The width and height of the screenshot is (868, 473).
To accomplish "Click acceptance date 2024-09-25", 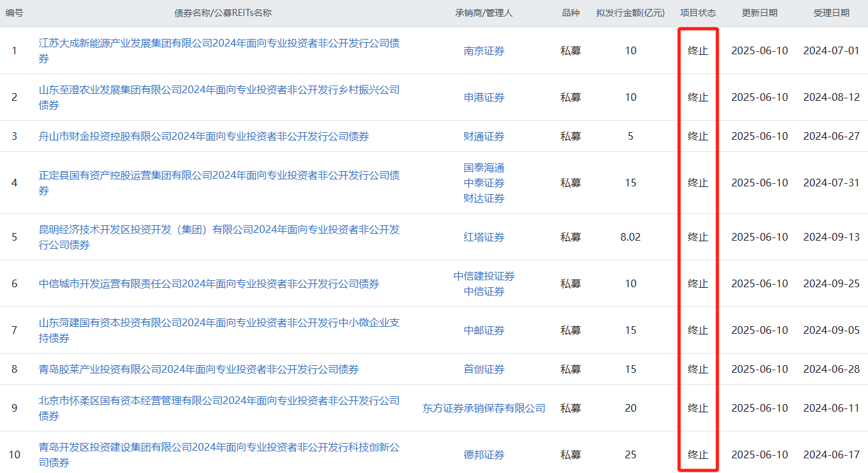I will (x=832, y=283).
